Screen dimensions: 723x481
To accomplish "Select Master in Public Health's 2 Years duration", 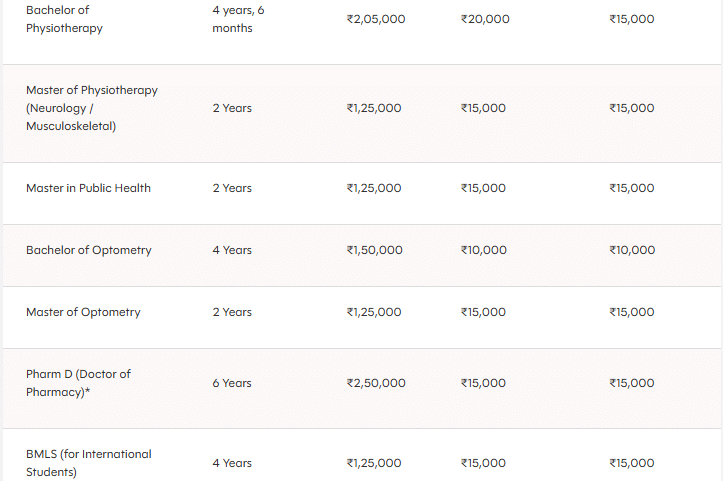I will tap(232, 188).
